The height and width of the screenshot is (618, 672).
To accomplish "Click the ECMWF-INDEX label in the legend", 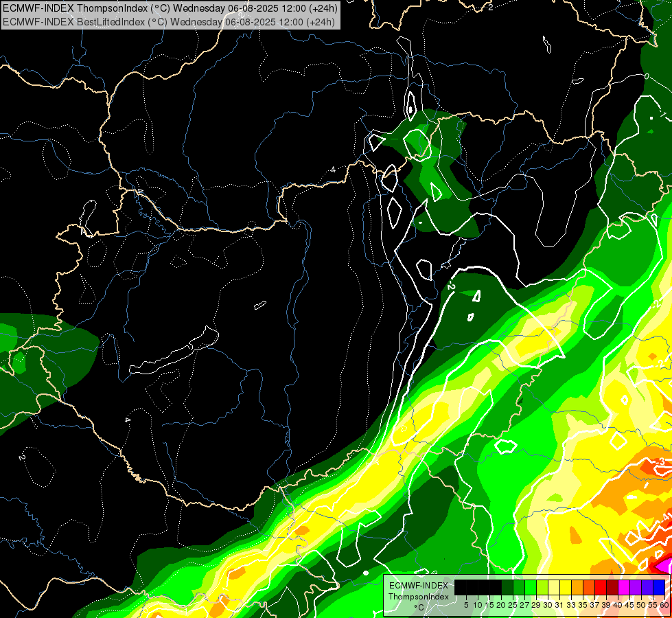I will 418,586.
